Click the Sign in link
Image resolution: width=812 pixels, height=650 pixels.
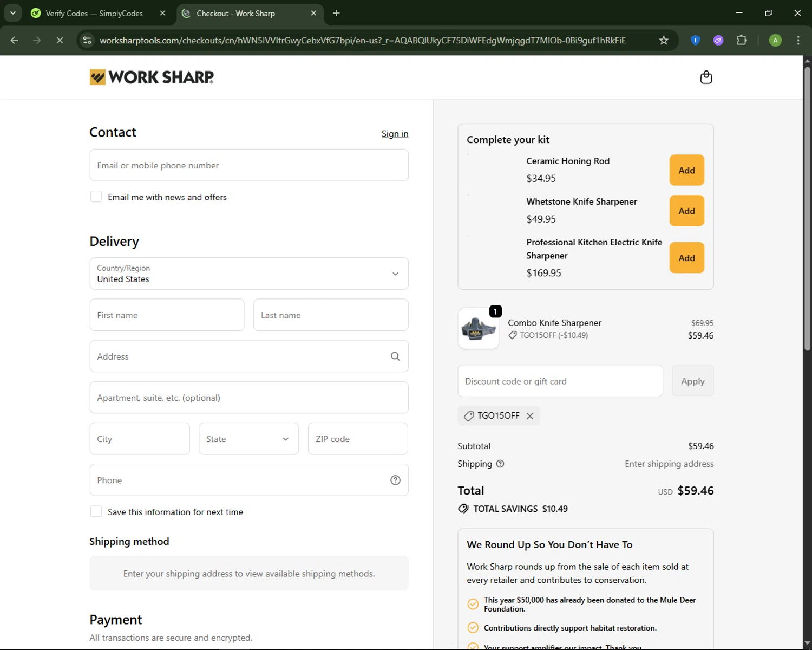click(395, 134)
